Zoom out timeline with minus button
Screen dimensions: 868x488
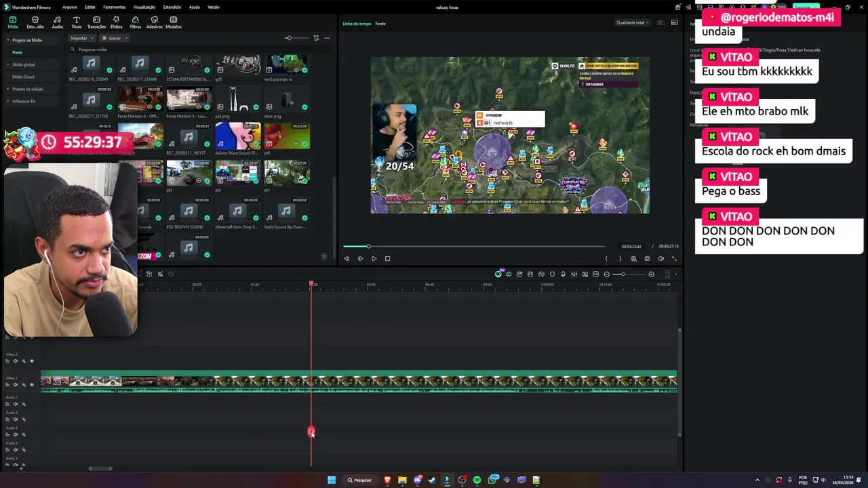pyautogui.click(x=606, y=274)
